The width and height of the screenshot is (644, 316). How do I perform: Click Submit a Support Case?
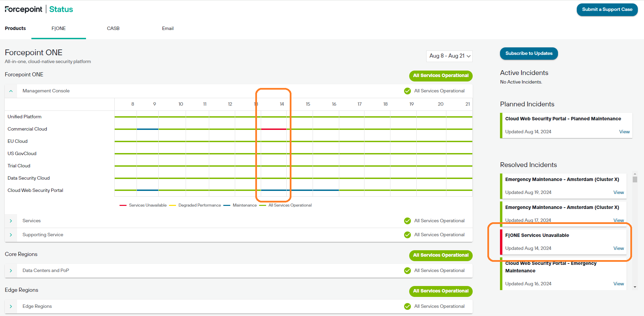tap(607, 10)
